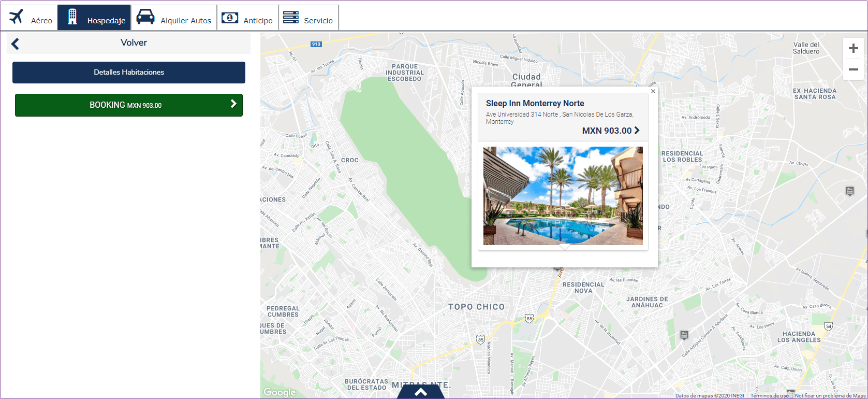Click the hotel address text in the popup
Screen dimensions: 868x399
(560, 118)
